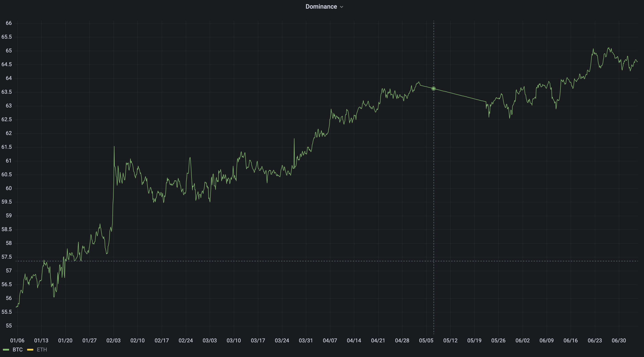Toggle BTC series in the legend

click(x=18, y=350)
